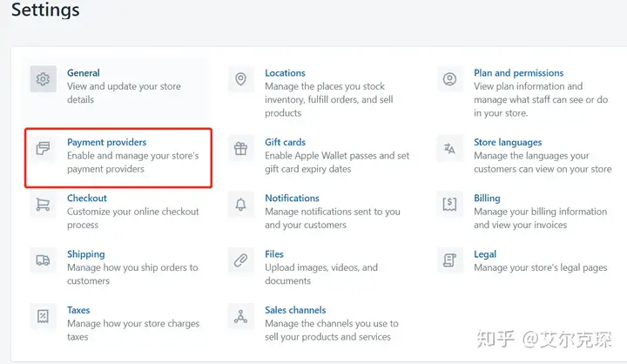The image size is (627, 364).
Task: Open the Sales channels network icon
Action: 240,316
